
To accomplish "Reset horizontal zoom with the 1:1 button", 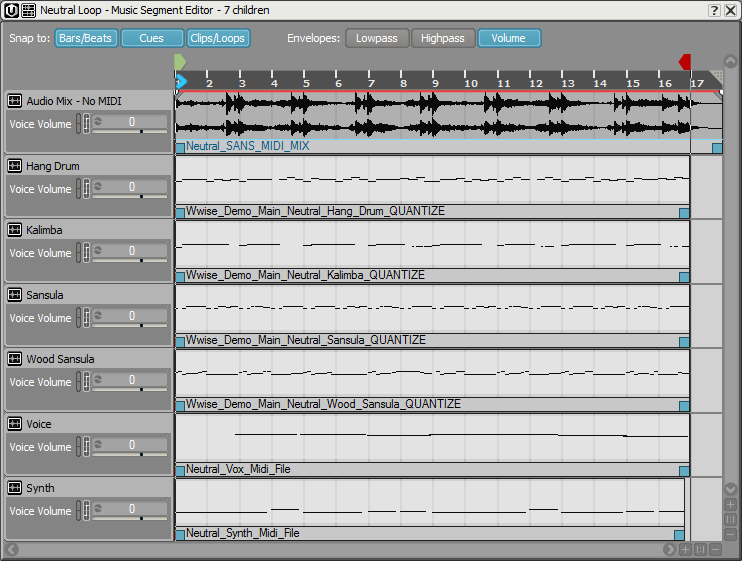I will pyautogui.click(x=701, y=549).
